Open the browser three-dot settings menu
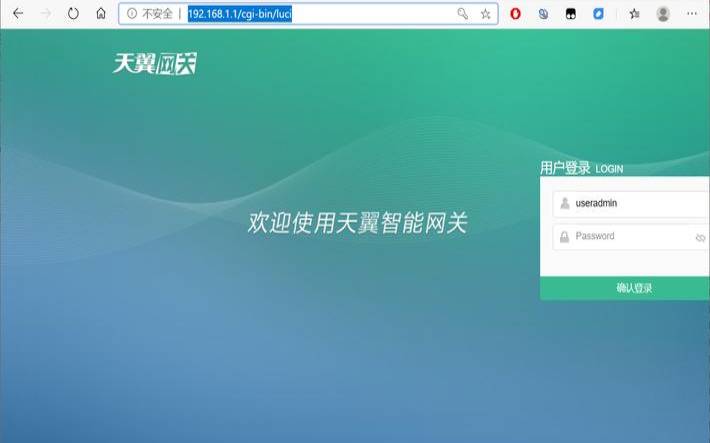This screenshot has height=443, width=710. point(691,14)
